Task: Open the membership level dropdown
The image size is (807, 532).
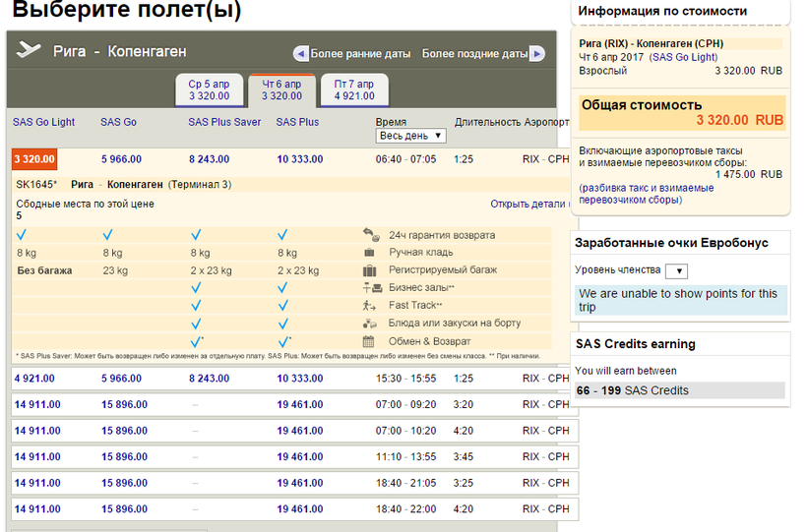Action: (x=676, y=271)
